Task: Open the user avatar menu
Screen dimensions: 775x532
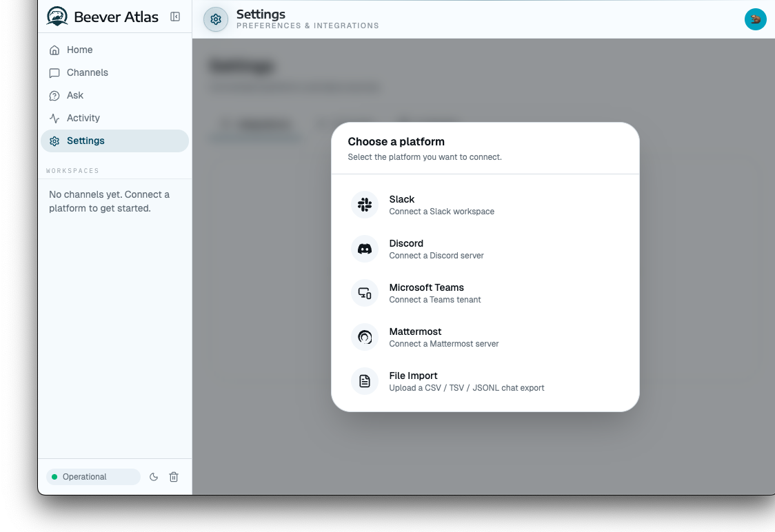Action: pos(755,19)
